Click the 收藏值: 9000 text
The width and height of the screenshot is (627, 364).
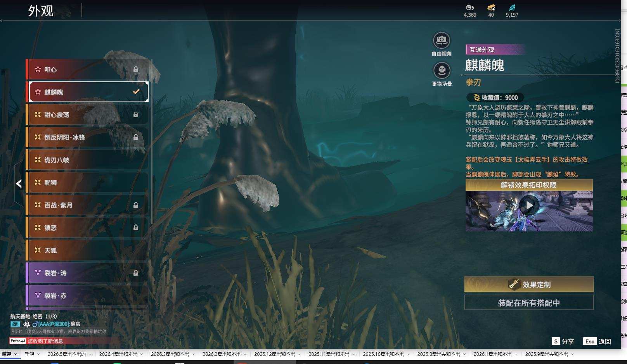pyautogui.click(x=500, y=98)
